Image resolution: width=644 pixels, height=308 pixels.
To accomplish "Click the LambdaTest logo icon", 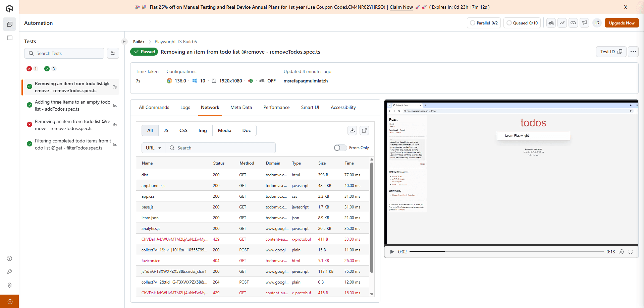I will click(x=9, y=9).
